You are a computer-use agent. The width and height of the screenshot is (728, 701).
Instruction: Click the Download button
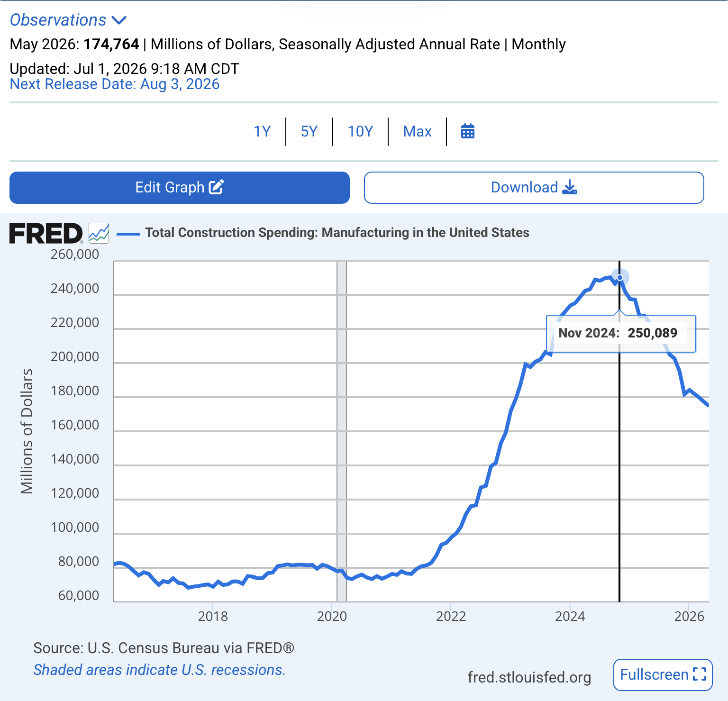pyautogui.click(x=534, y=188)
